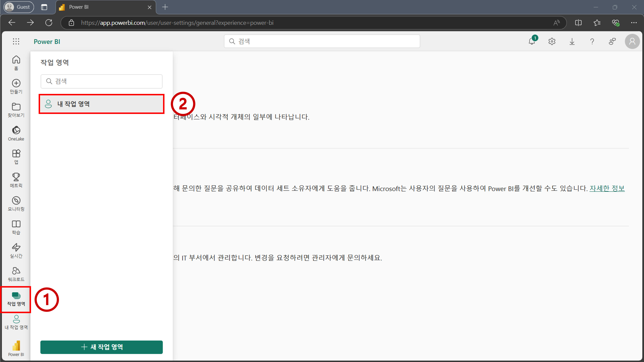Open the Guest profile button
Screen dimensions: 644x362
coord(19,7)
